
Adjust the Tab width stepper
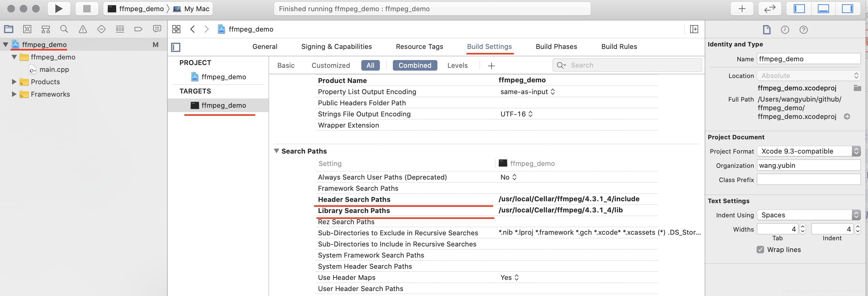coord(803,229)
